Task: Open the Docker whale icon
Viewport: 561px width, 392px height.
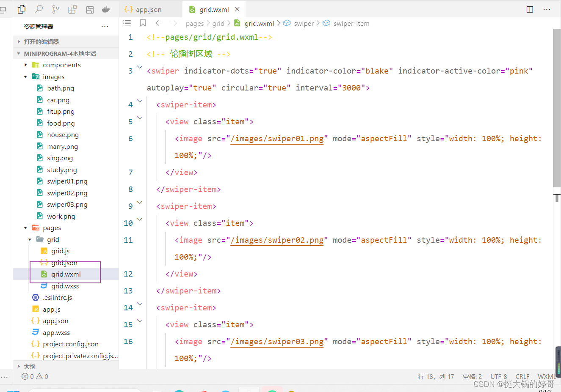Action: click(x=106, y=9)
